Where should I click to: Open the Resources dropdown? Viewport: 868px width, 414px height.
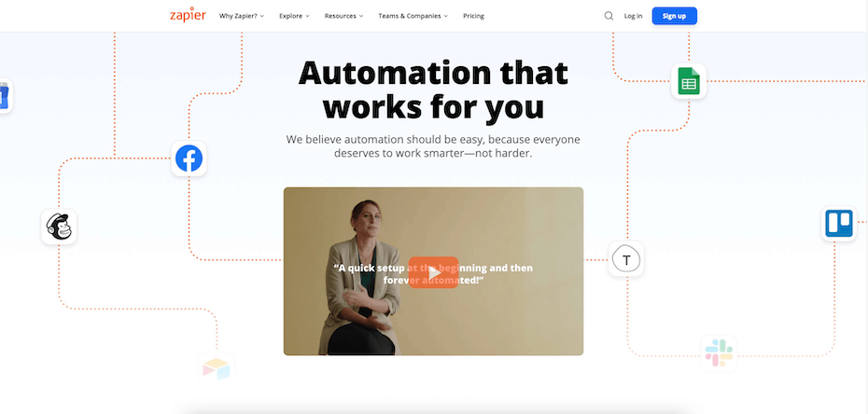(x=343, y=16)
